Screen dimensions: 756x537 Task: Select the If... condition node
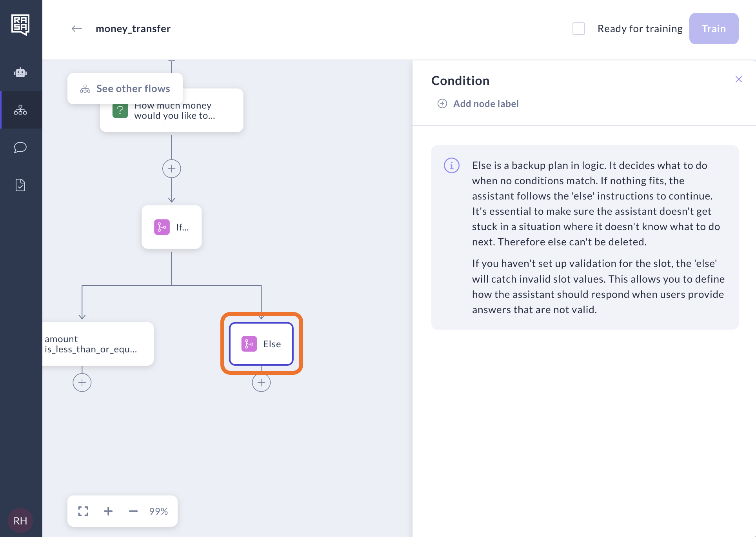coord(172,227)
